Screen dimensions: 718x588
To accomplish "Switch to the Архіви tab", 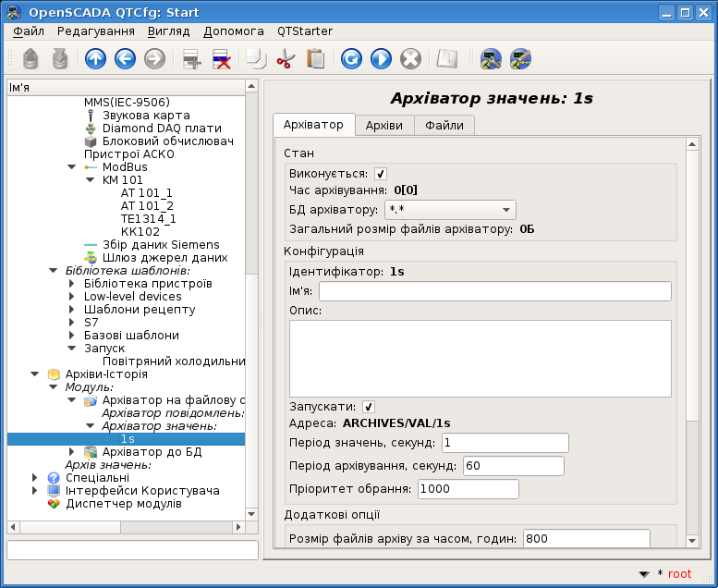I will pos(383,126).
